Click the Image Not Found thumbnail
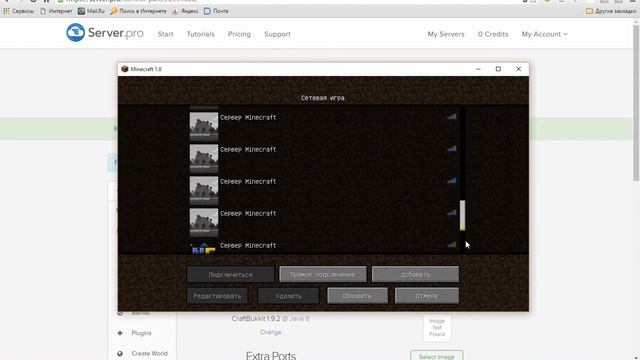Viewport: 640px width, 360px height. point(437,328)
